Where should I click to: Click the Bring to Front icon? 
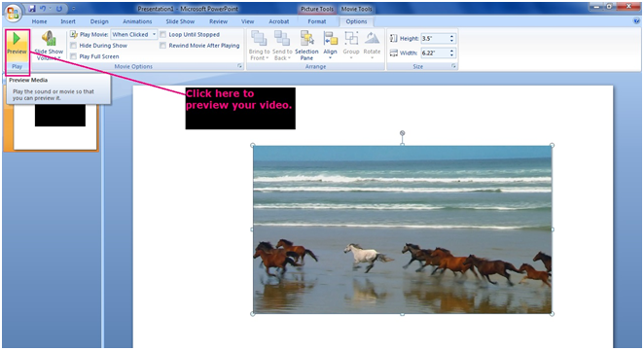coord(259,39)
